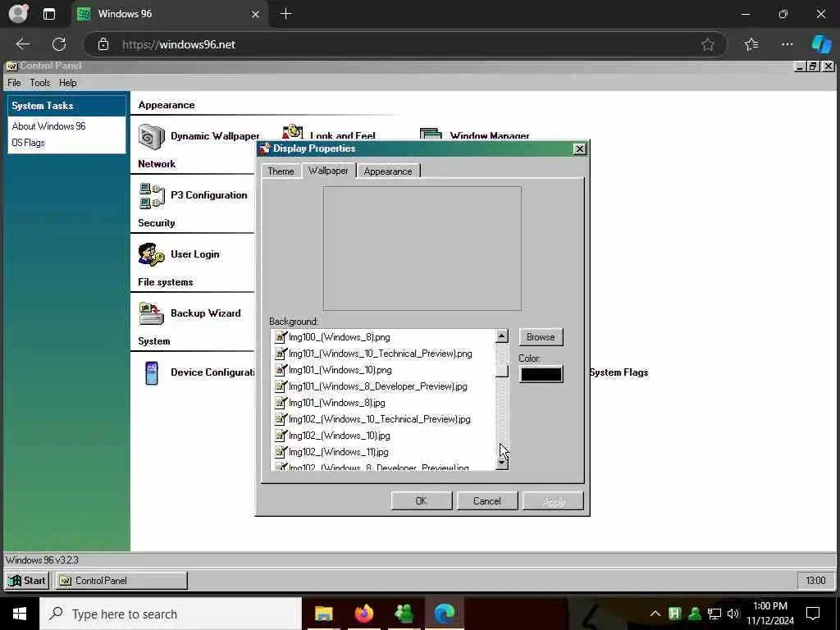Viewport: 840px width, 630px height.
Task: Click the Control Panel taskbar item
Action: (x=121, y=580)
